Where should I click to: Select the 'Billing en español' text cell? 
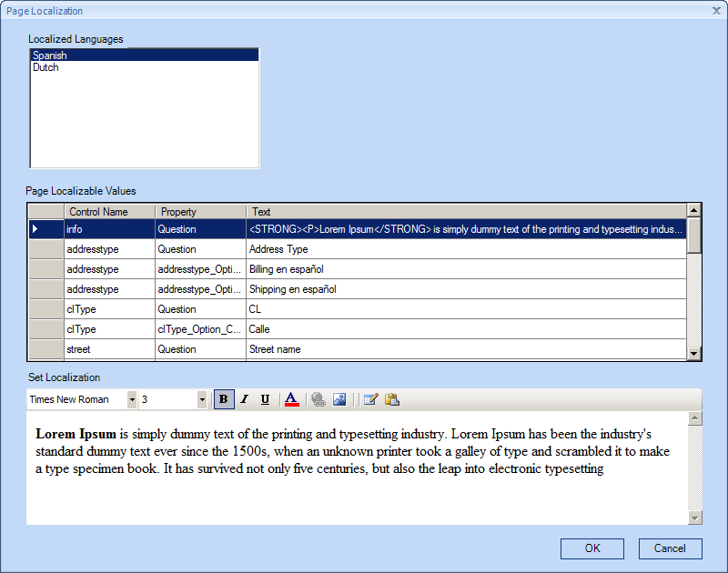[x=466, y=269]
